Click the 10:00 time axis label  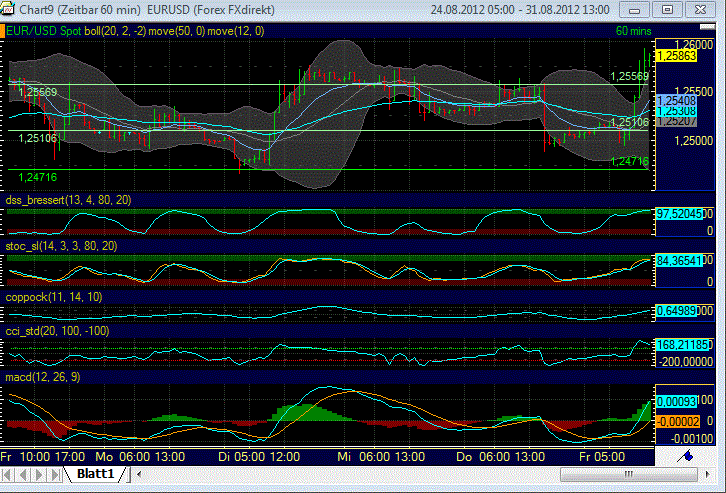[x=35, y=457]
